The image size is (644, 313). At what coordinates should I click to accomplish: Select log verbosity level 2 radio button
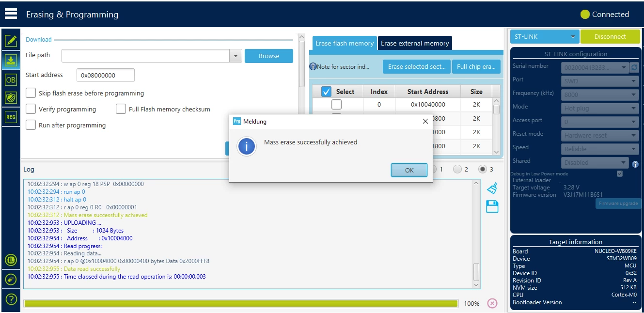[457, 169]
